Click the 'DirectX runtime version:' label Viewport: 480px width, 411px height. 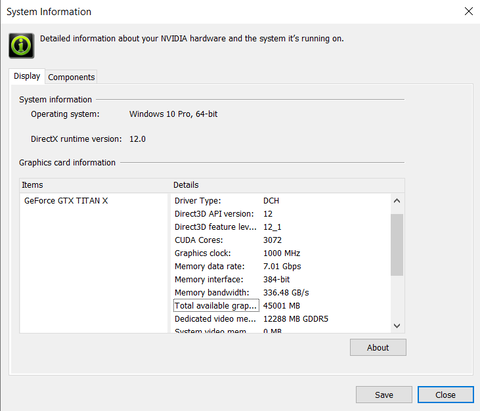tap(76, 139)
